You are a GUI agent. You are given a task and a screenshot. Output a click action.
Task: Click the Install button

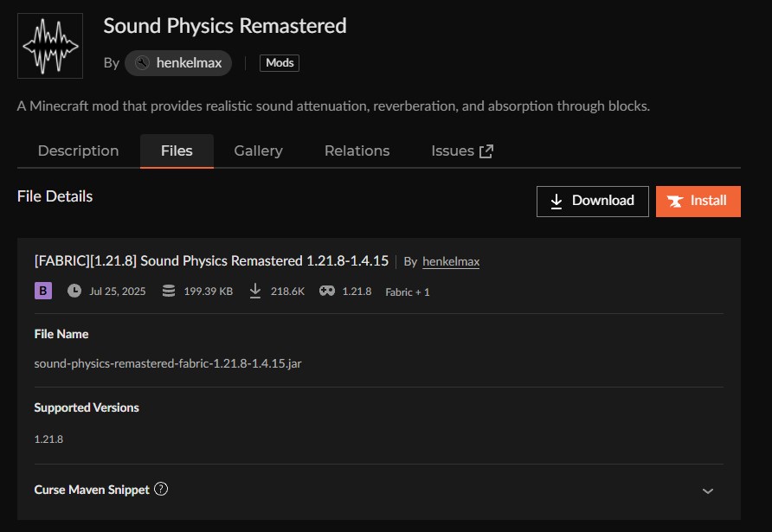pos(698,201)
